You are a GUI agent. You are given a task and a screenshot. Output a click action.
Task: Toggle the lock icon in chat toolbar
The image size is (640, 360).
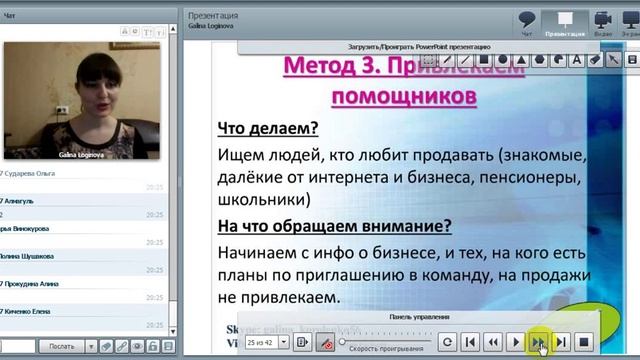[153, 346]
